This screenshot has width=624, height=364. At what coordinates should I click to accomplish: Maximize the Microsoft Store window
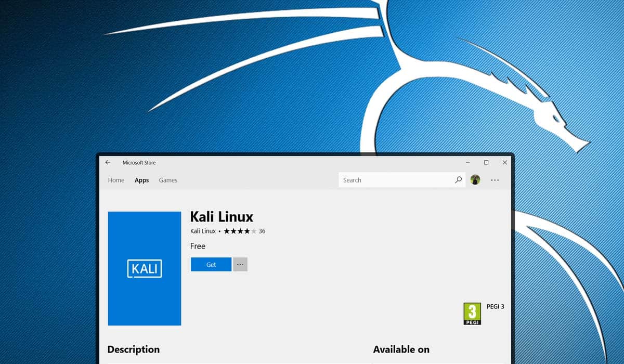pos(486,163)
